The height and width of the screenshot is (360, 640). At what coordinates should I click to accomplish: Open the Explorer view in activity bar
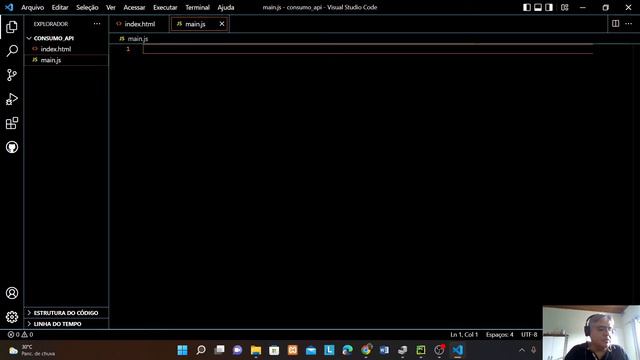[x=12, y=27]
